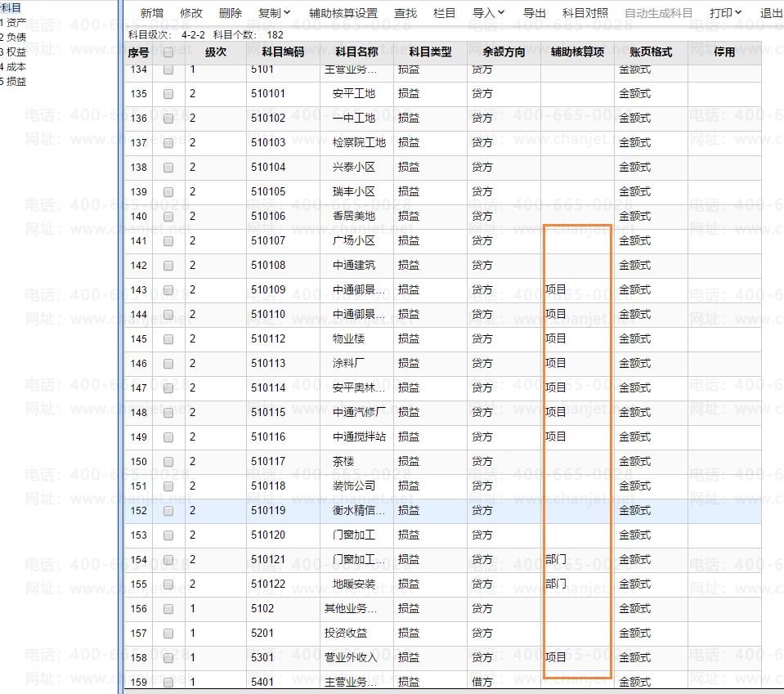
Task: Open 辅助核算设置 from the toolbar
Action: (x=343, y=13)
